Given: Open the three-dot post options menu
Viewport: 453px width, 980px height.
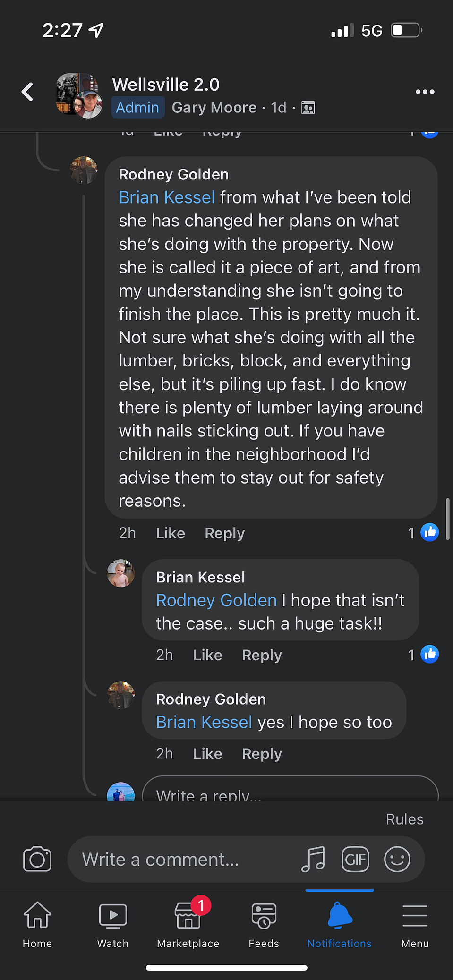Looking at the screenshot, I should click(x=425, y=92).
